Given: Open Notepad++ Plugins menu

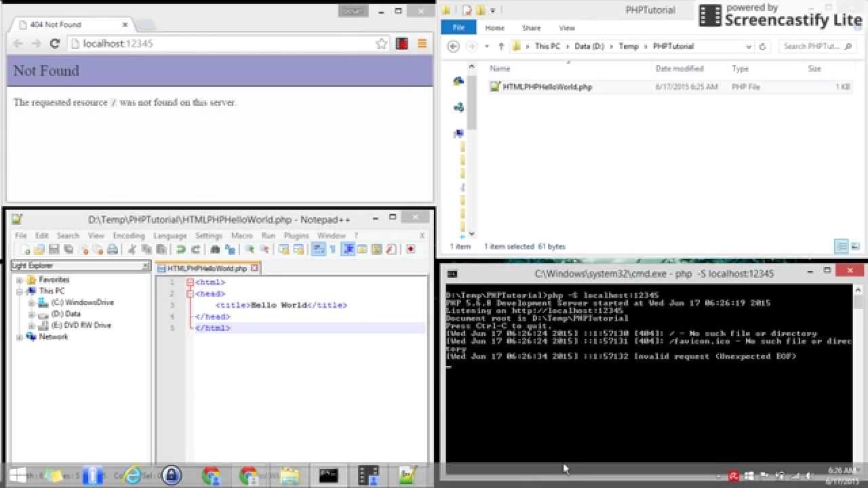Looking at the screenshot, I should coord(296,235).
